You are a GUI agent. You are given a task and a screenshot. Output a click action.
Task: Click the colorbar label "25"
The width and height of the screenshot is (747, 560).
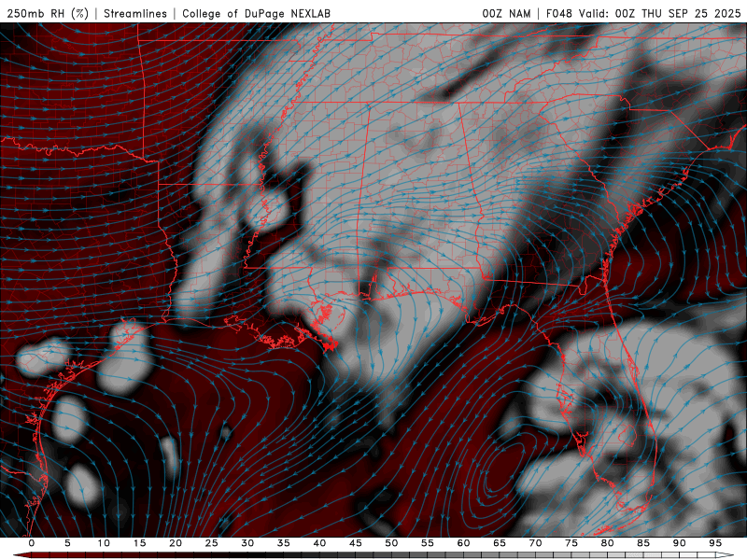pyautogui.click(x=212, y=543)
